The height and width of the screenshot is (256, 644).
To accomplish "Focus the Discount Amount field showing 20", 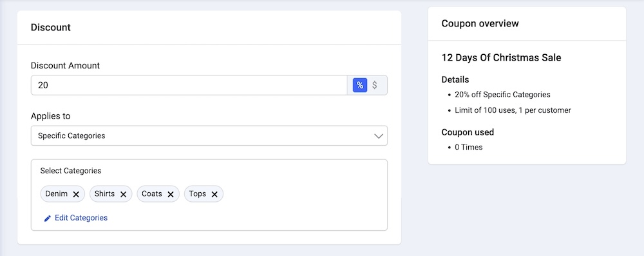I will (189, 85).
